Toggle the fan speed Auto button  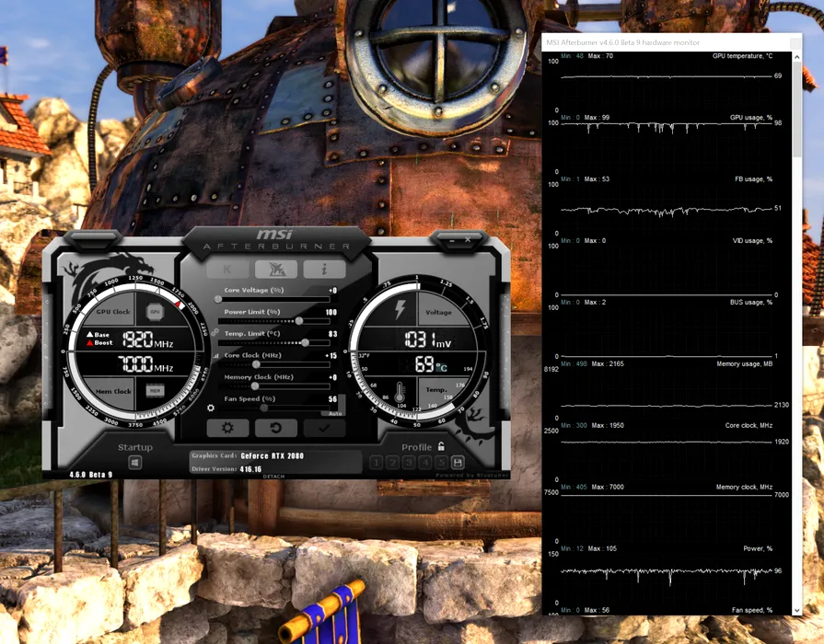click(x=335, y=413)
